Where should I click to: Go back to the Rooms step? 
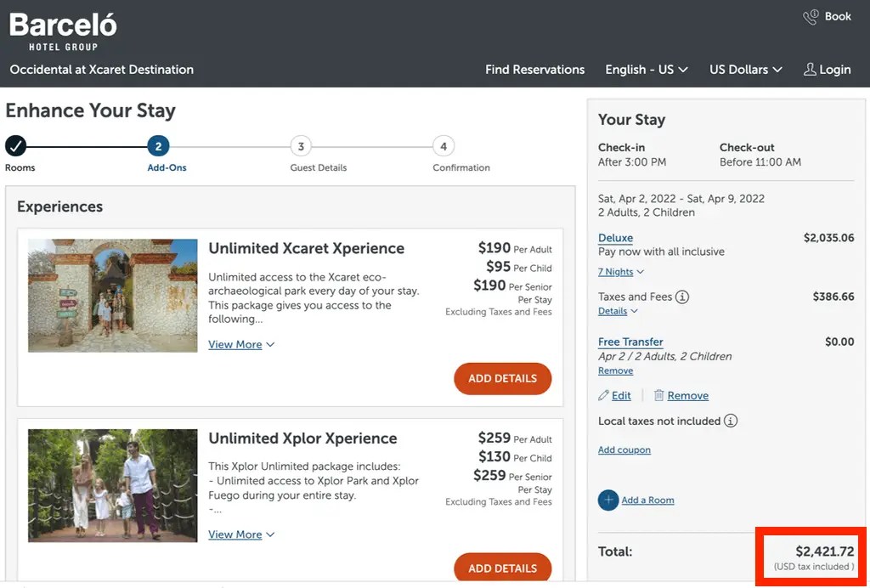click(x=16, y=146)
